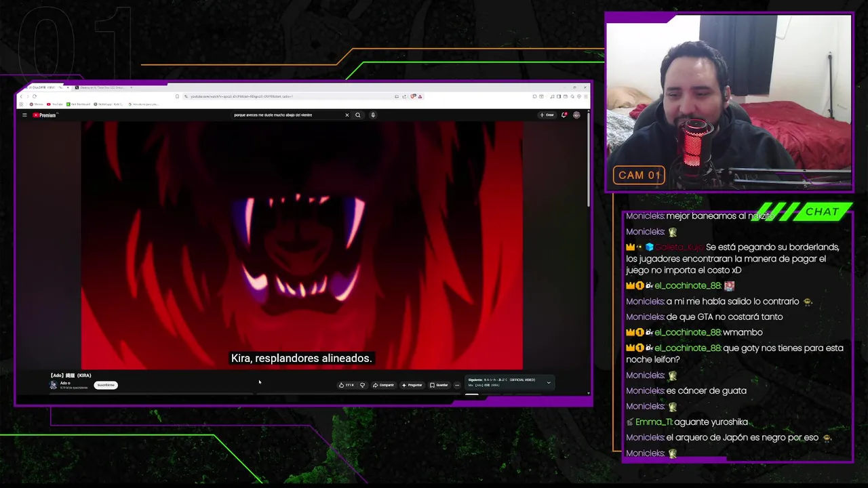This screenshot has height=488, width=868.
Task: Click the Brave shield icon in address bar
Action: [x=413, y=96]
